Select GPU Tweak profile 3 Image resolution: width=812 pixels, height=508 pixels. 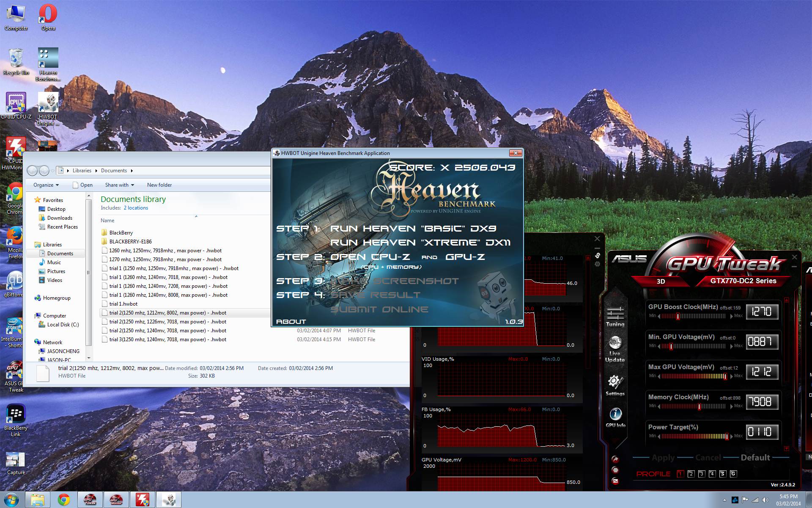pyautogui.click(x=701, y=474)
